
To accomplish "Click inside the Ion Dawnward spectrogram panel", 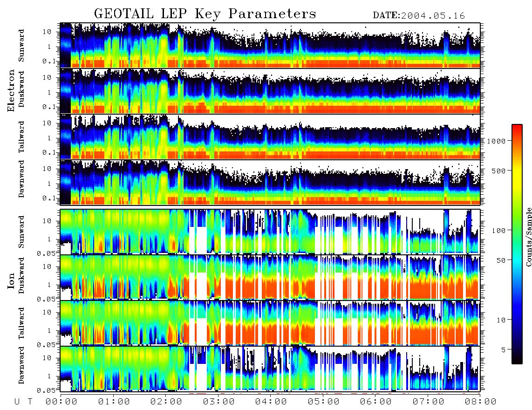I will pos(270,368).
